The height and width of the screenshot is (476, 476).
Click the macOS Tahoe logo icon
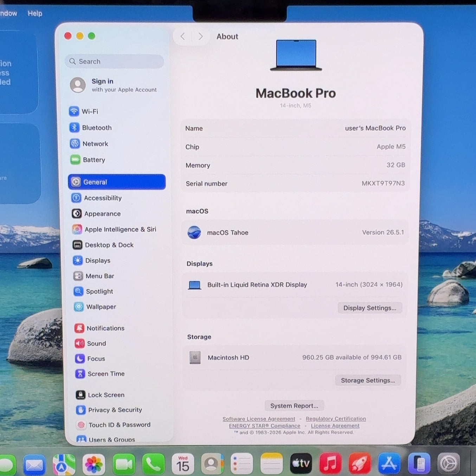pyautogui.click(x=194, y=232)
